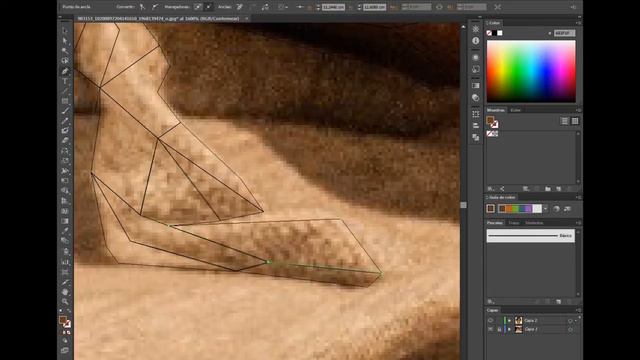Toggle second Manejadores handle option in control bar

pos(209,7)
